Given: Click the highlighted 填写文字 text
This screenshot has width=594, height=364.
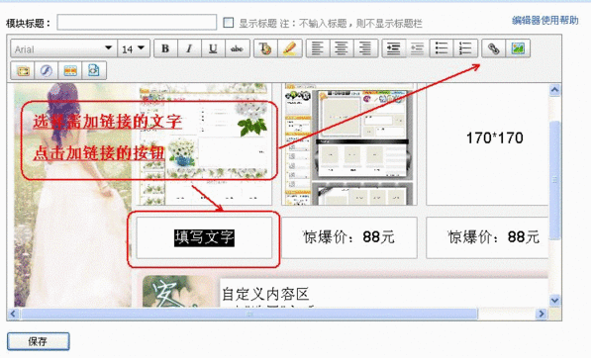Looking at the screenshot, I should pyautogui.click(x=204, y=238).
